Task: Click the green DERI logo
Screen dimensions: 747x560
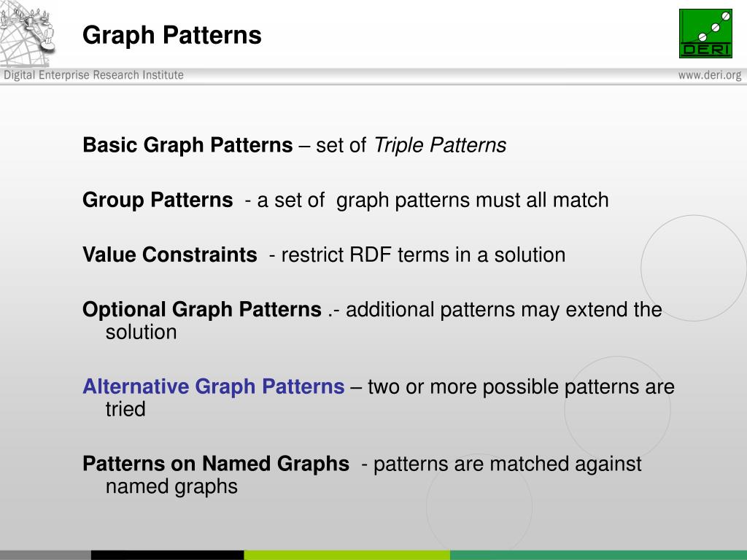Action: point(705,34)
